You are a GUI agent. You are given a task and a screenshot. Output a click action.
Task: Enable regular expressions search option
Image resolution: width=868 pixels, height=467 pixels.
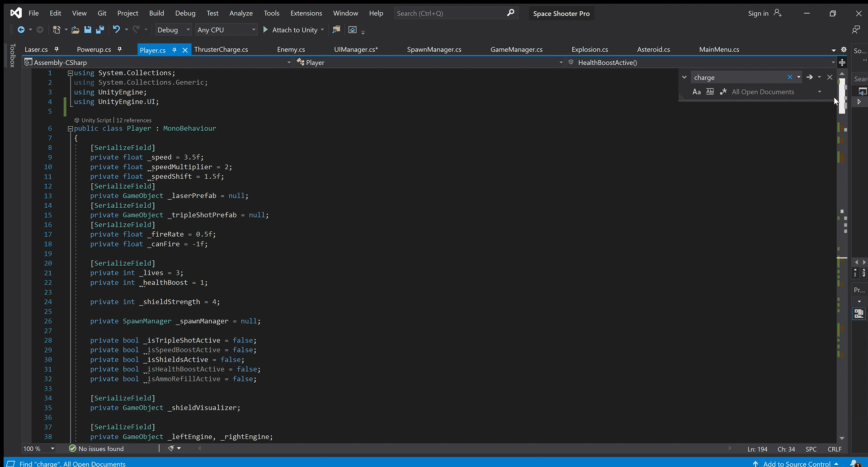pos(723,92)
